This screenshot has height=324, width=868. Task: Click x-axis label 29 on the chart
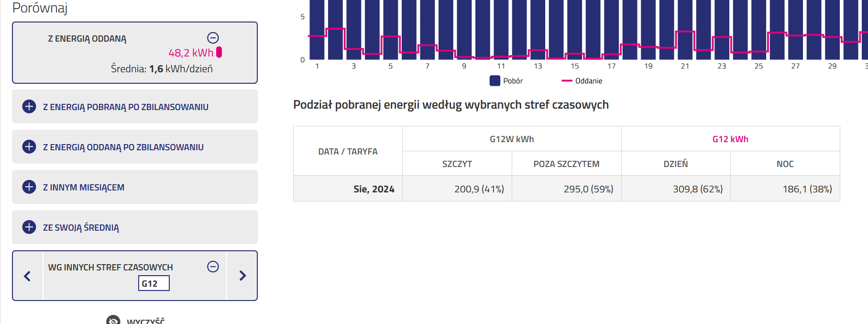(832, 66)
